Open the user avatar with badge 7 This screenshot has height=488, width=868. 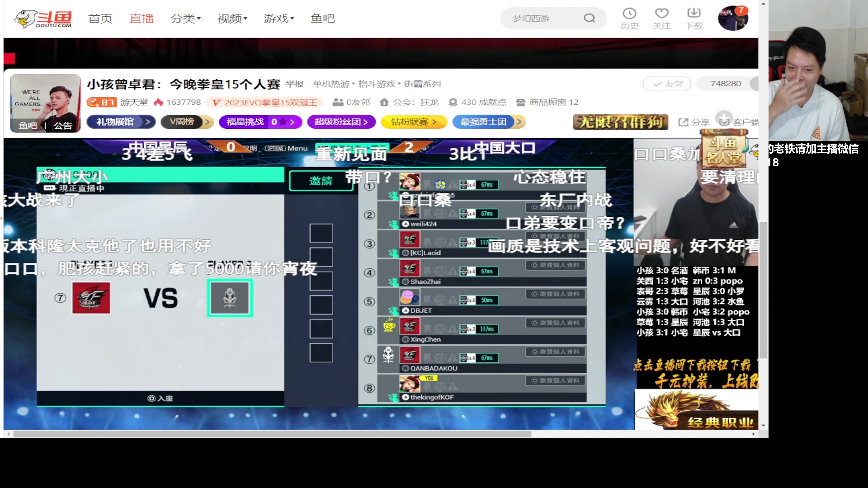click(733, 18)
